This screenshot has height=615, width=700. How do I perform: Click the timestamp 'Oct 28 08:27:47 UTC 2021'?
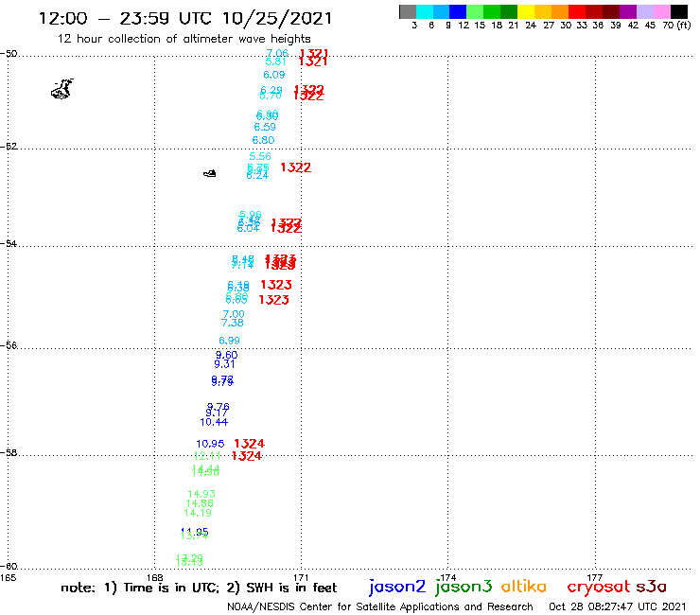(x=618, y=606)
